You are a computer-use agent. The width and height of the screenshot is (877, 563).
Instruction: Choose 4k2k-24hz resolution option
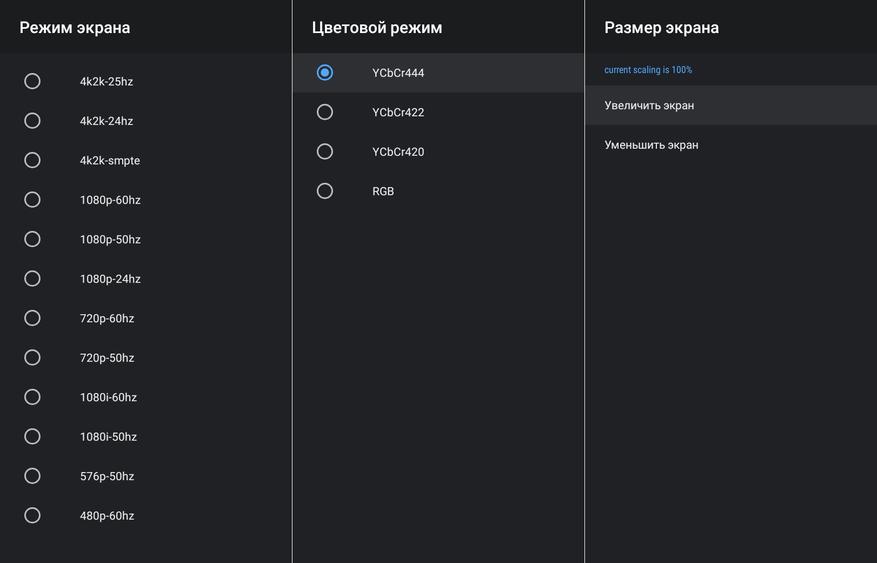click(x=33, y=121)
